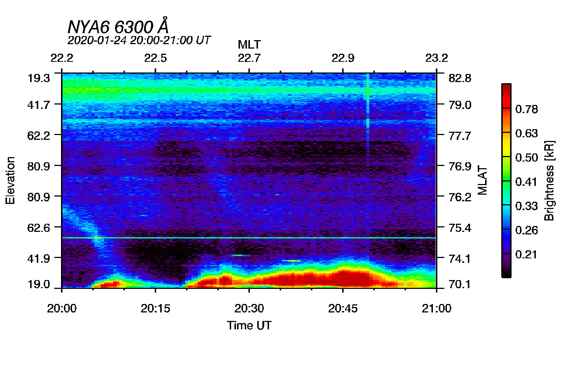Click inside the keogram plot area
This screenshot has height=368, width=588.
tap(249, 180)
